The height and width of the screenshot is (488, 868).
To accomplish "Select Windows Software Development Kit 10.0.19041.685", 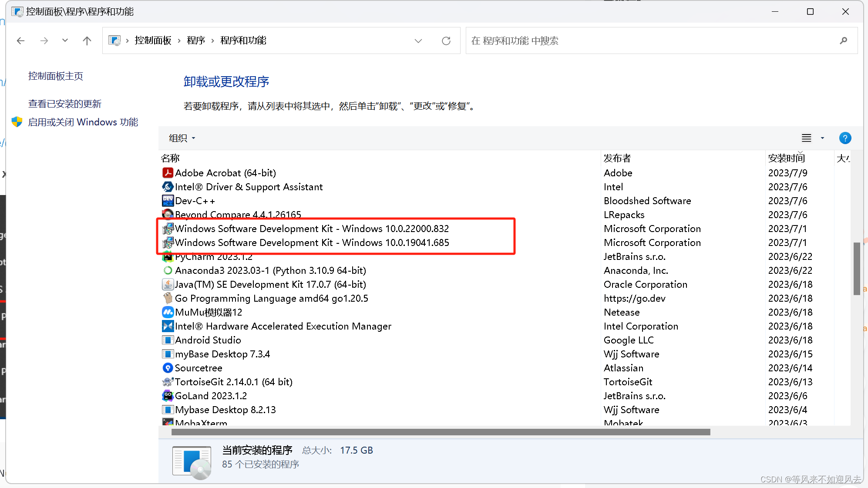I will pos(504,242).
